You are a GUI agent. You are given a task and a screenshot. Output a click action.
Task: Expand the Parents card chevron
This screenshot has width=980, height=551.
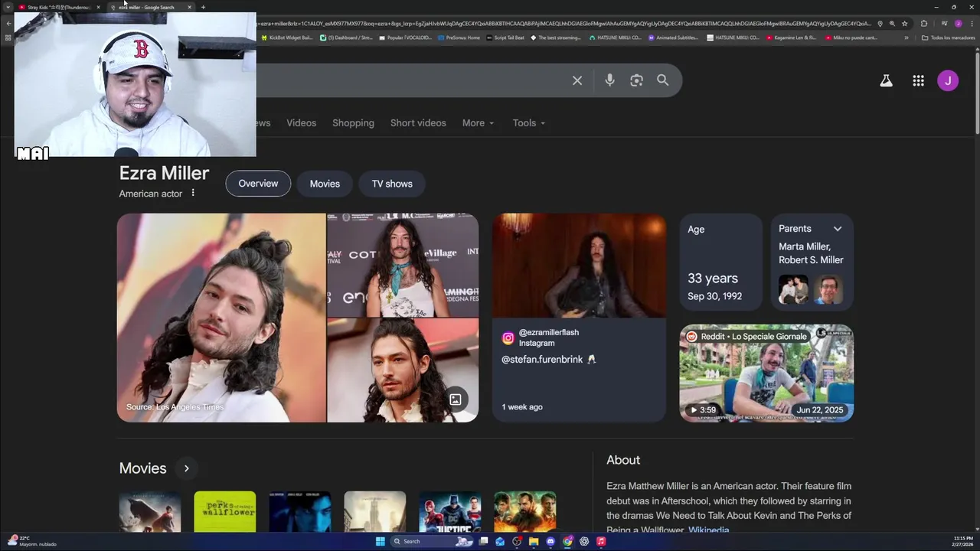[x=838, y=229]
